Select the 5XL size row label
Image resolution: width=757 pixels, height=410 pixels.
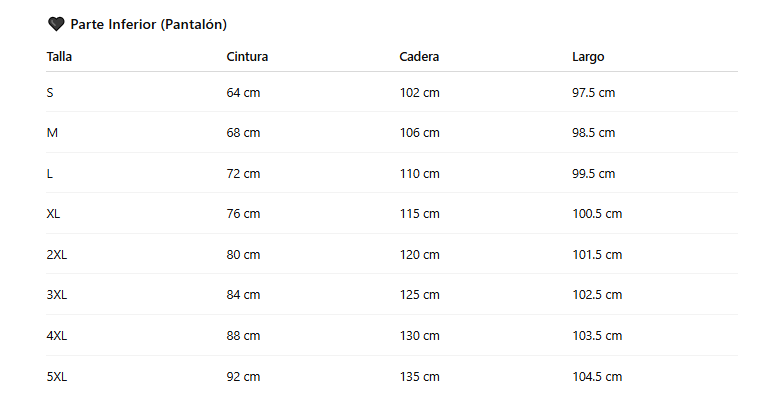click(x=57, y=377)
